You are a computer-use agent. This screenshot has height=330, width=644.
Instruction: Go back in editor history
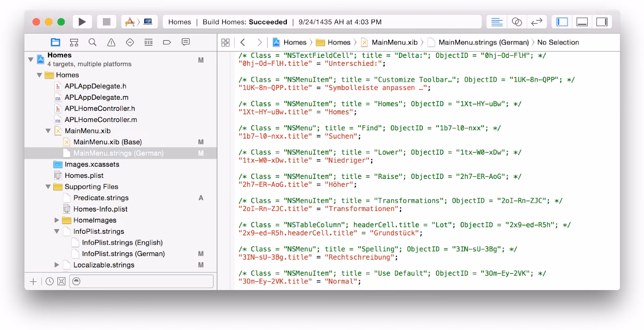242,42
